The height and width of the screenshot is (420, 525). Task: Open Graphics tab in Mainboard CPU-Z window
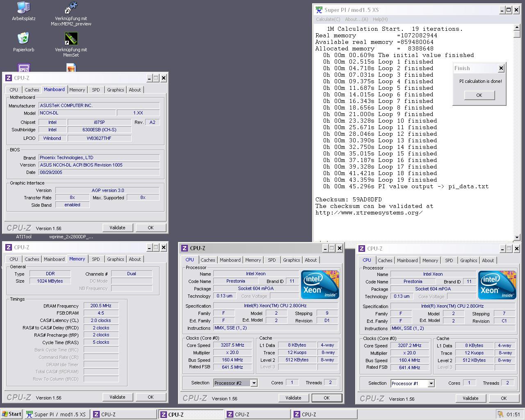point(115,90)
